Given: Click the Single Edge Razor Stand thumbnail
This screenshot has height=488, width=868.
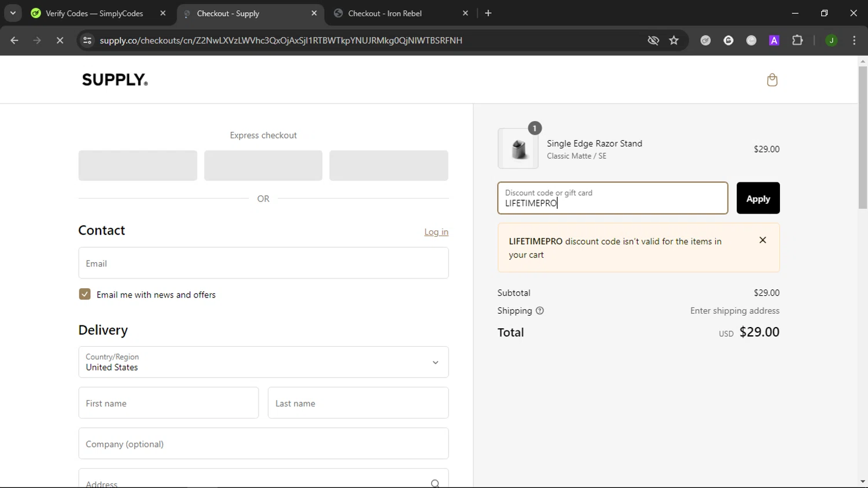Looking at the screenshot, I should 518,149.
